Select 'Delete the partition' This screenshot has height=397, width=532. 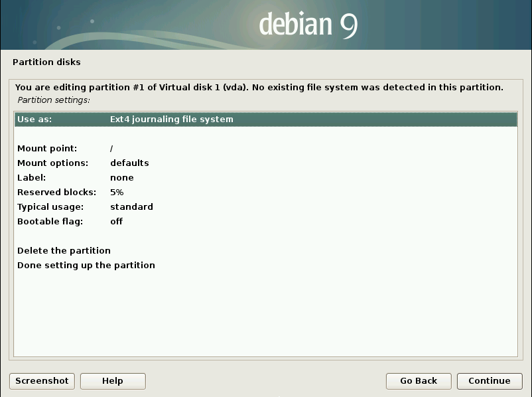64,251
